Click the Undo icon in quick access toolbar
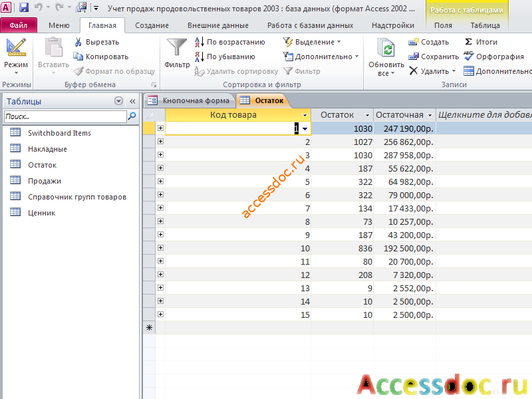The image size is (532, 399). click(39, 7)
